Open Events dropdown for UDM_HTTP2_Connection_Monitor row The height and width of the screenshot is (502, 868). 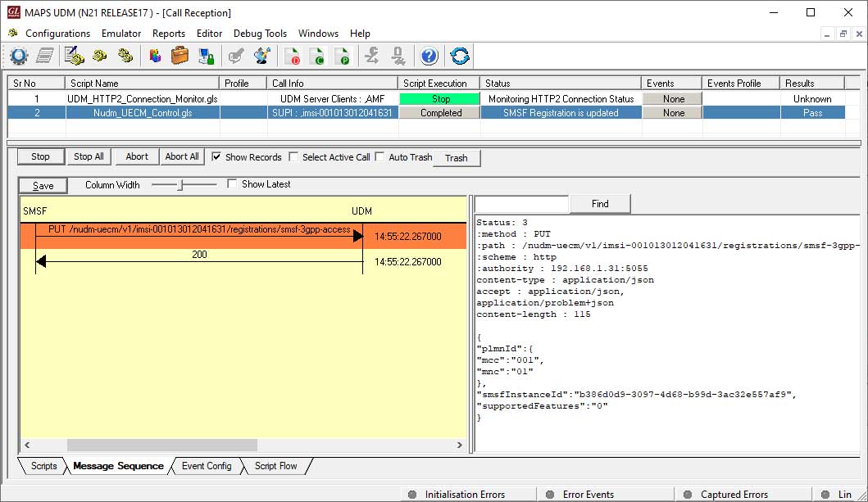pyautogui.click(x=673, y=99)
